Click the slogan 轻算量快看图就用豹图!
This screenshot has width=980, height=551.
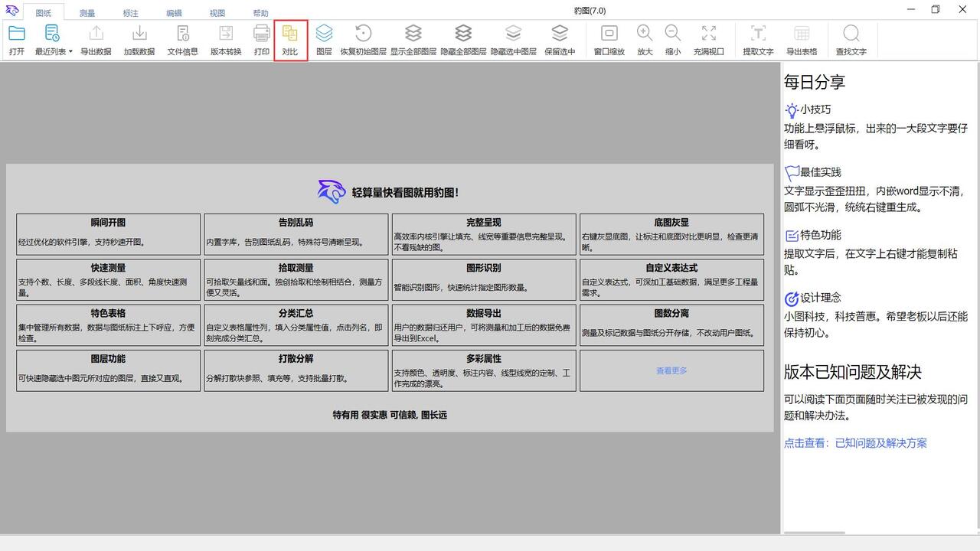(406, 193)
